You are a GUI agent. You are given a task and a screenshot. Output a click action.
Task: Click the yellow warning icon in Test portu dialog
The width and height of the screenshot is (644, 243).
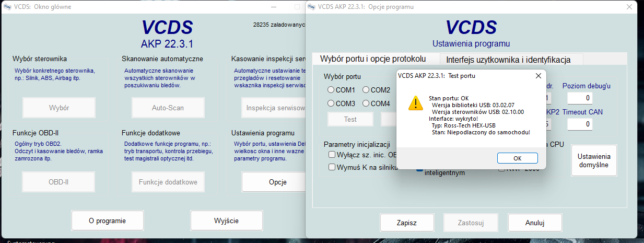416,103
